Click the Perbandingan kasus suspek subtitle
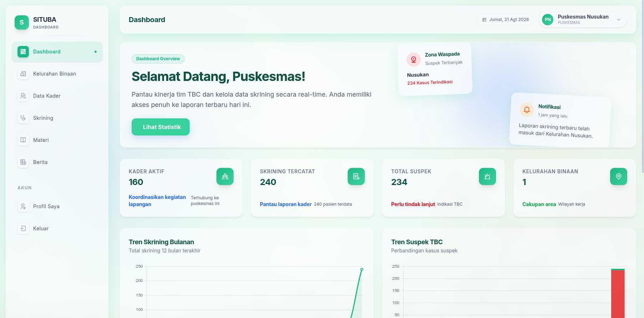This screenshot has width=644, height=318. tap(424, 251)
